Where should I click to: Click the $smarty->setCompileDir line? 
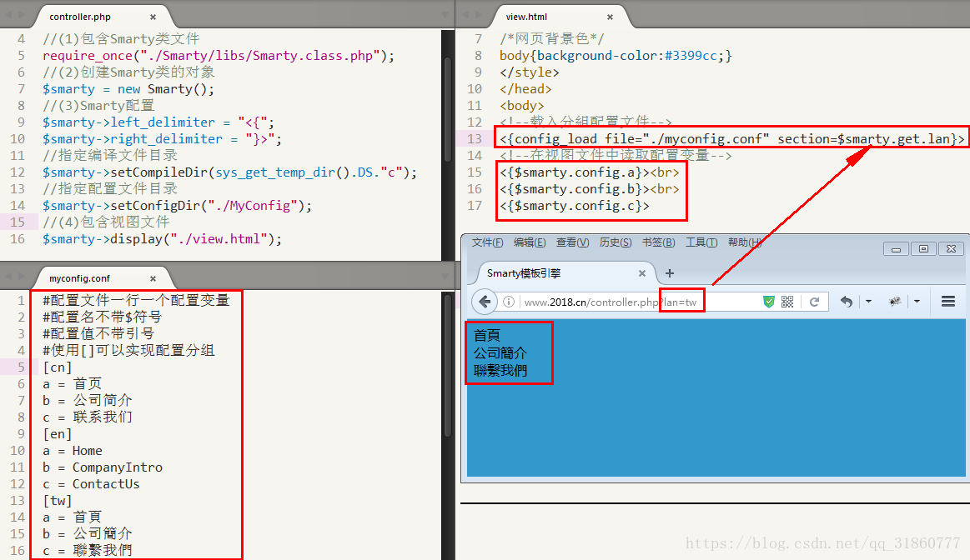pyautogui.click(x=230, y=172)
